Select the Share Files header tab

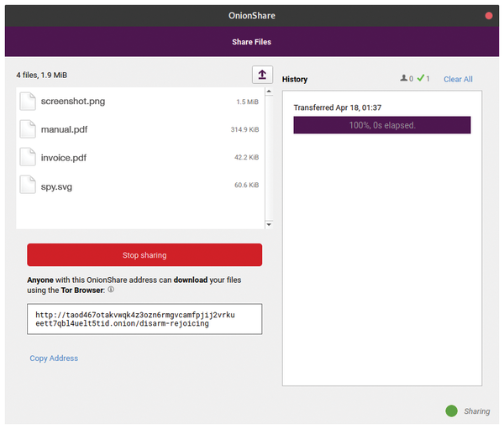[x=252, y=42]
